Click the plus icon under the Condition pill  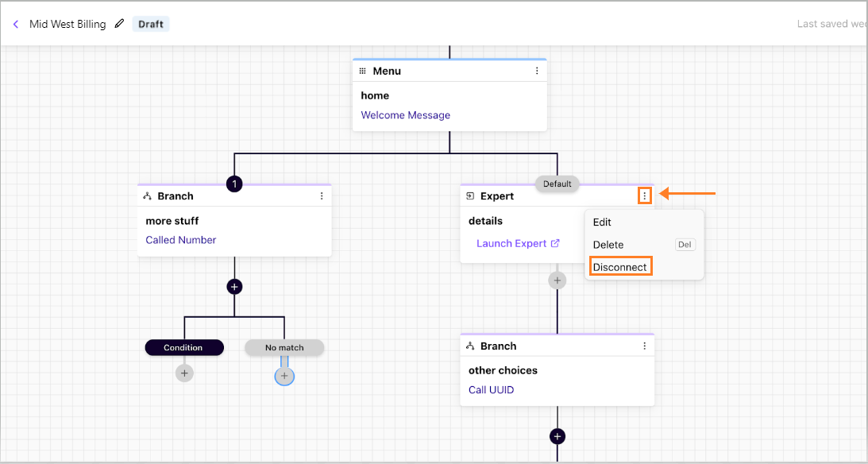click(x=184, y=373)
